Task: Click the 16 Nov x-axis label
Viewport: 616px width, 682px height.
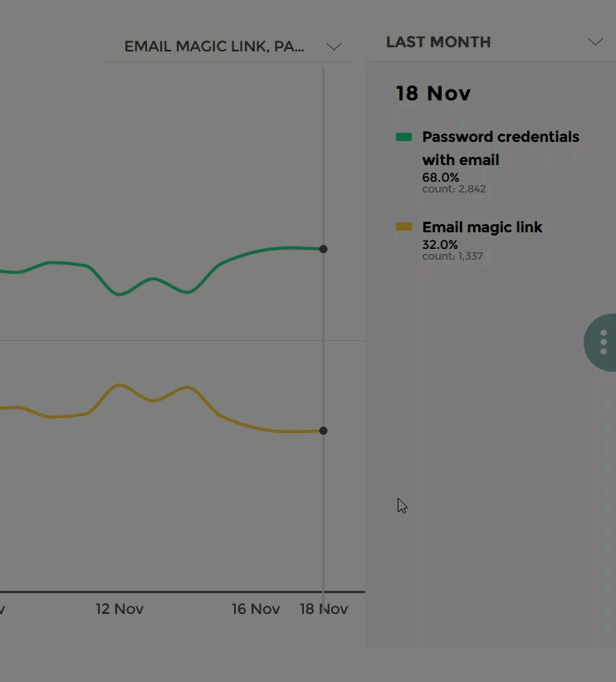Action: pyautogui.click(x=256, y=609)
